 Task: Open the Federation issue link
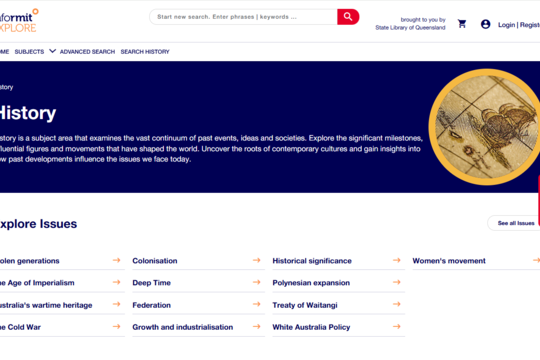coord(152,305)
